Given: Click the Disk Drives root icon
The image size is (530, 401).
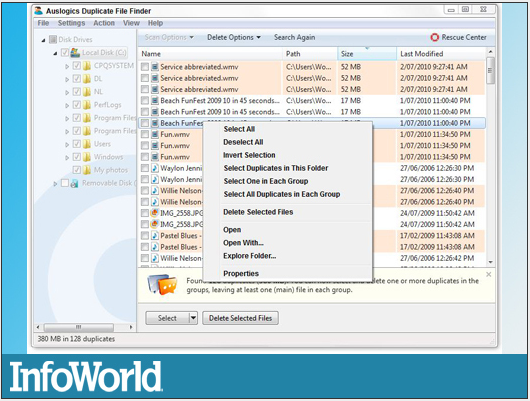Looking at the screenshot, I should click(53, 40).
